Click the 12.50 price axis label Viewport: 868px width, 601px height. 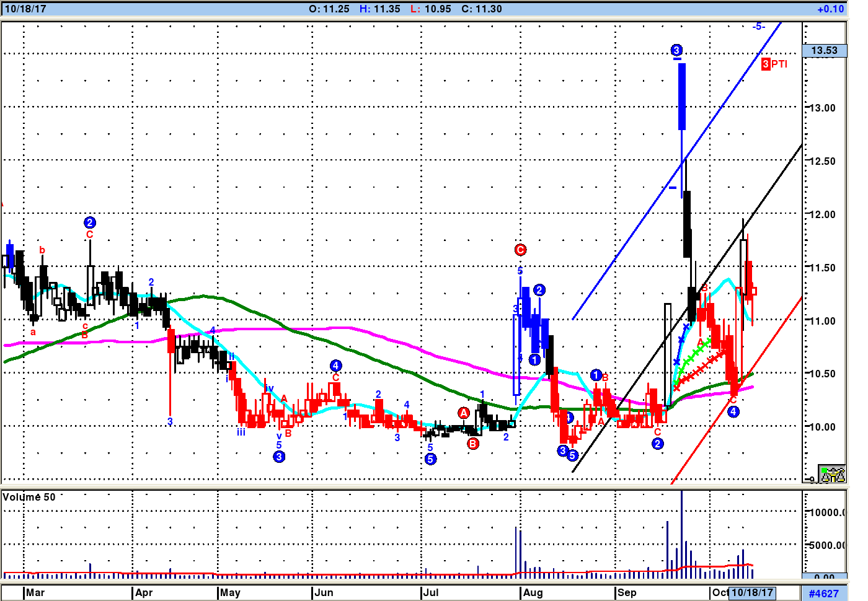pos(823,161)
